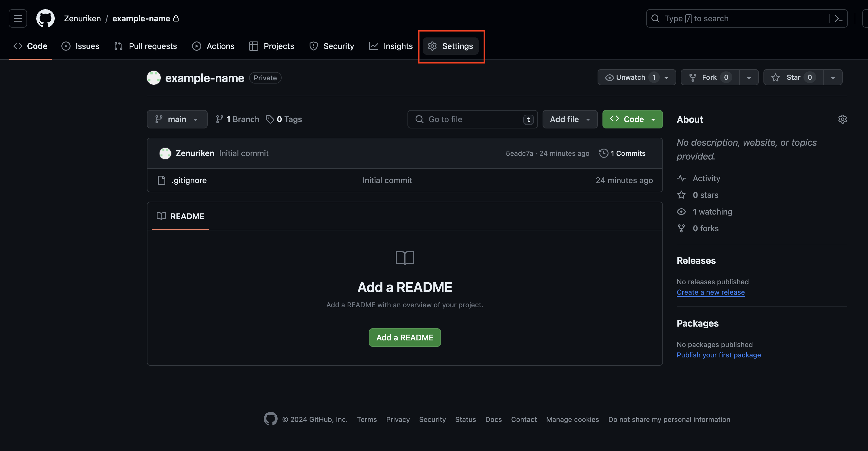This screenshot has height=451, width=868.
Task: Open the Releases heading link
Action: coord(696,261)
